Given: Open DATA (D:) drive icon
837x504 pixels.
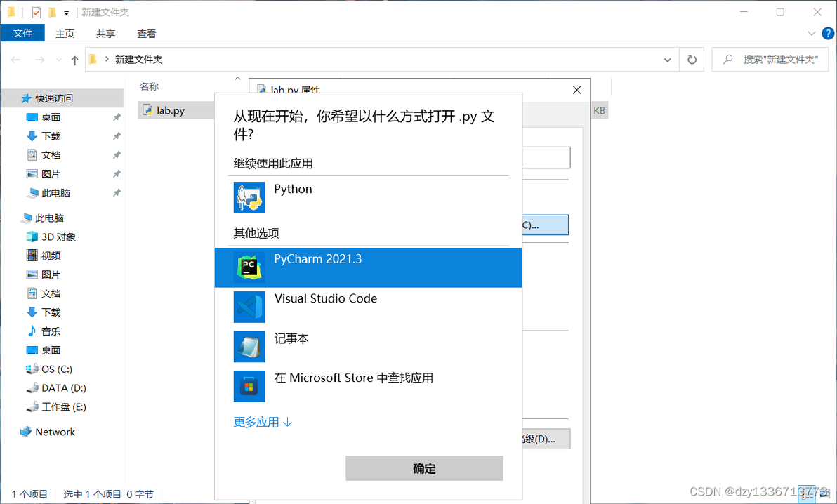Looking at the screenshot, I should click(x=32, y=387).
